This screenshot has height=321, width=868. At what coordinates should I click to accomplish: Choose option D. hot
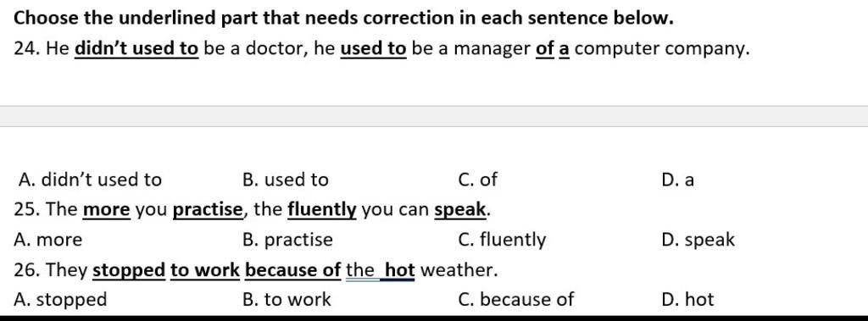pos(687,300)
